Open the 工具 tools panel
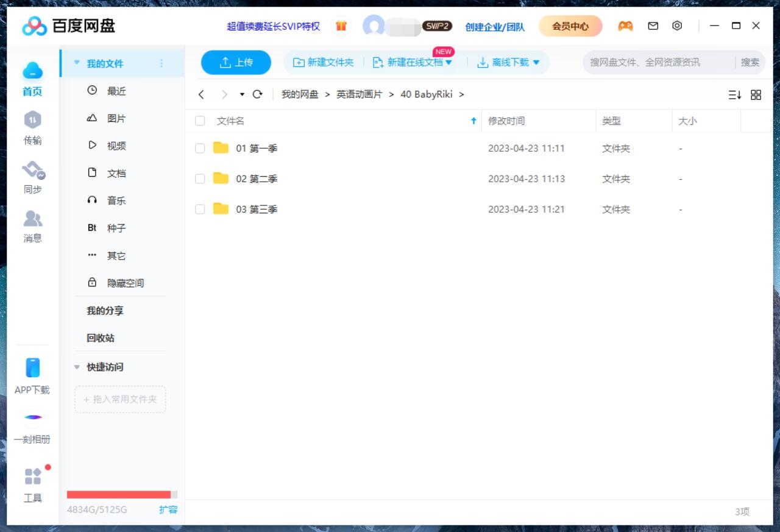Screen dimensions: 780x532 point(32,484)
